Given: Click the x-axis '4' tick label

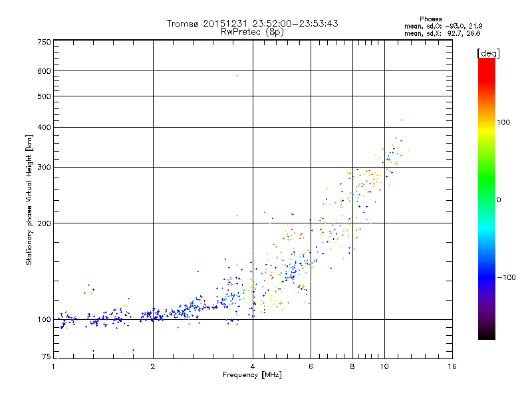Looking at the screenshot, I should pos(253,366).
